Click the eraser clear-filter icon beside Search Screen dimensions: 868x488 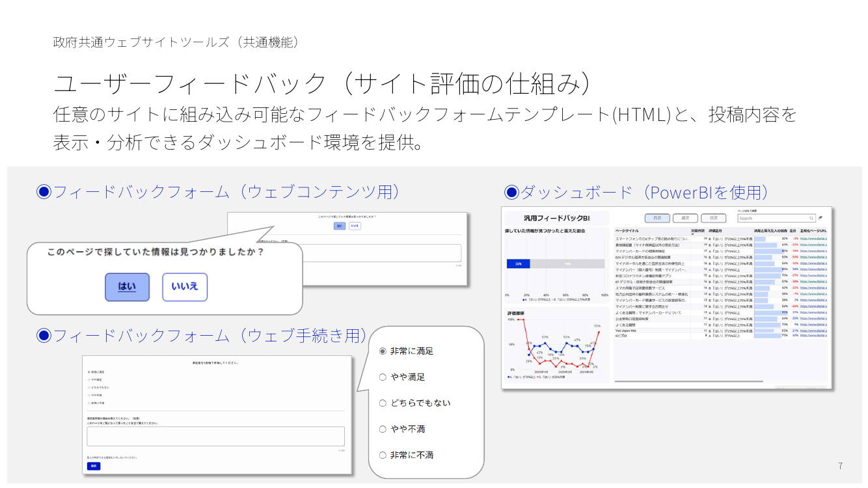(820, 217)
